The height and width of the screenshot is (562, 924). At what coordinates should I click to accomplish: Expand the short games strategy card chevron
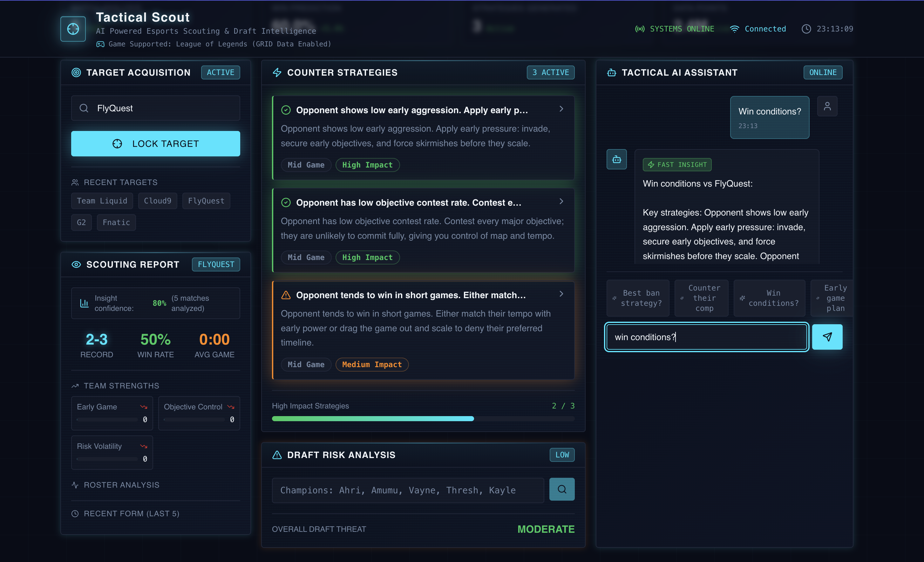click(561, 294)
